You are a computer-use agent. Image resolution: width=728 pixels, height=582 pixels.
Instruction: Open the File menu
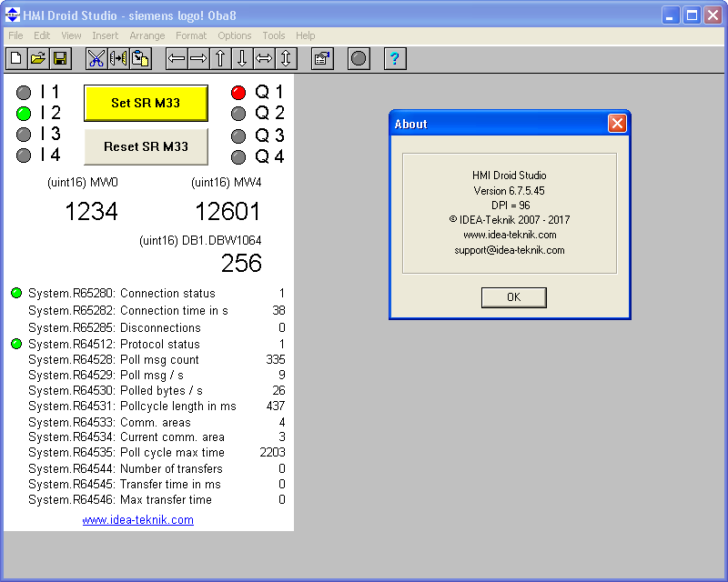(15, 35)
